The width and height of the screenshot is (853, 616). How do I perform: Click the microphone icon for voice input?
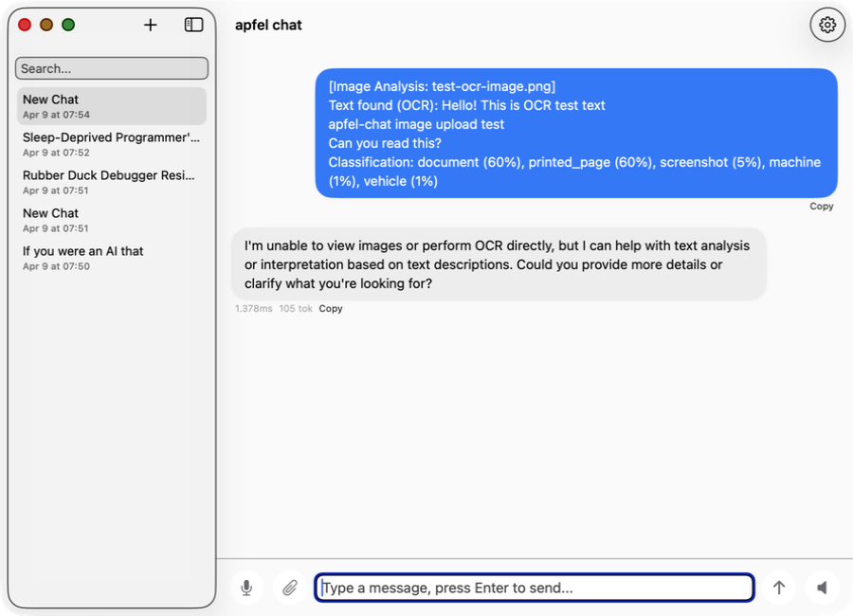coord(246,588)
